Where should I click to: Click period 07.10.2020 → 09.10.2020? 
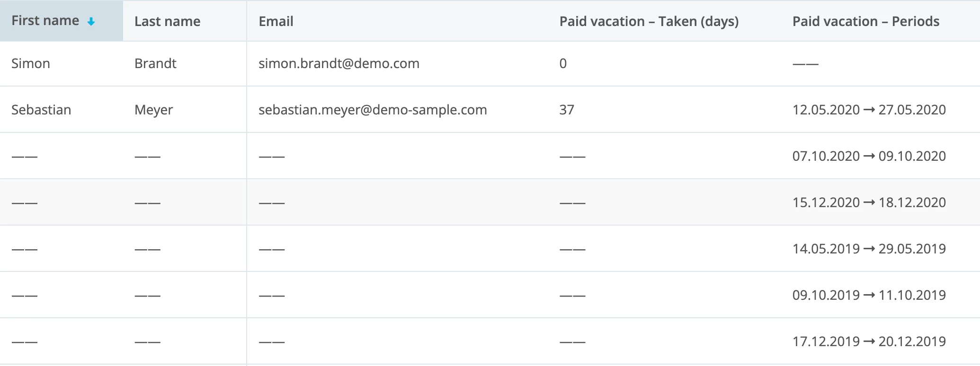click(869, 156)
